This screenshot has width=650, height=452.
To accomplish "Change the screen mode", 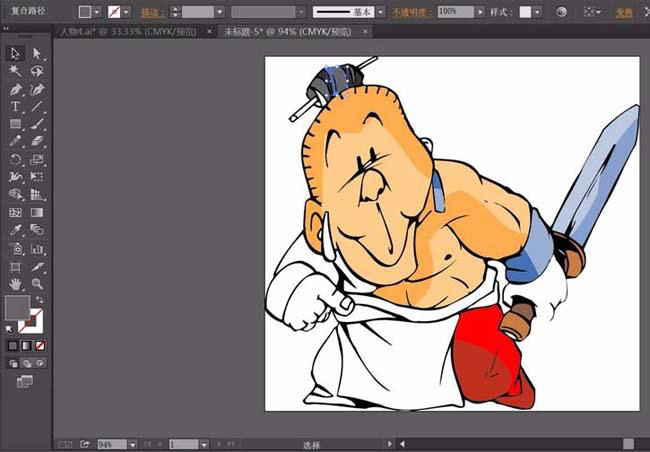I will click(x=25, y=381).
